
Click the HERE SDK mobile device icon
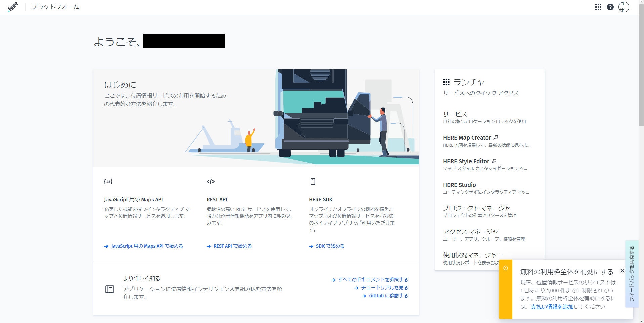tap(313, 181)
